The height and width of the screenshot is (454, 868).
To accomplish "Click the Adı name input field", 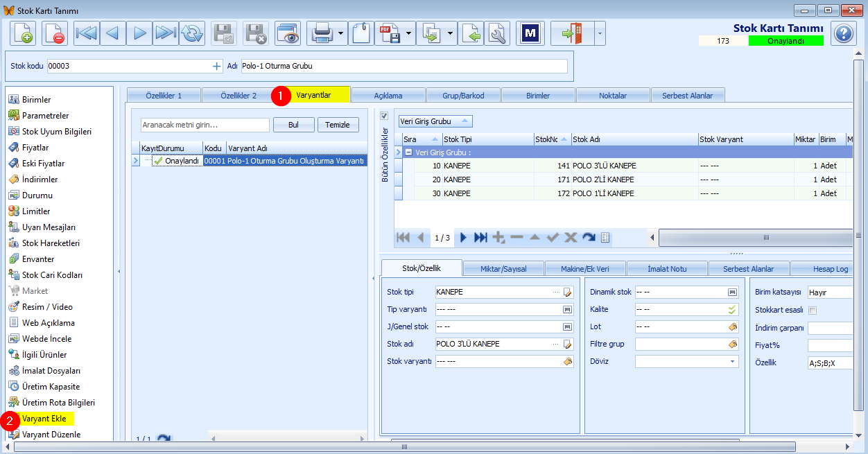I will (404, 66).
